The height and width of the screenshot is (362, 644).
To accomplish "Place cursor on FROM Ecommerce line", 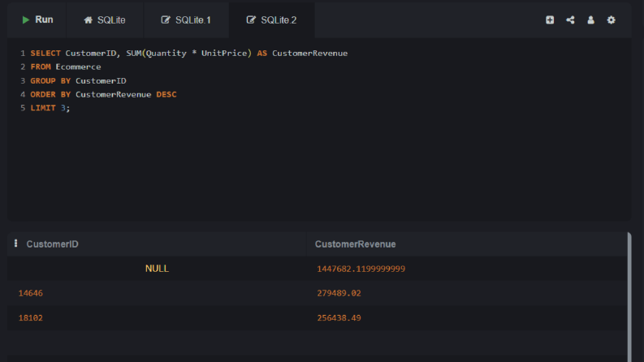I will [x=66, y=67].
